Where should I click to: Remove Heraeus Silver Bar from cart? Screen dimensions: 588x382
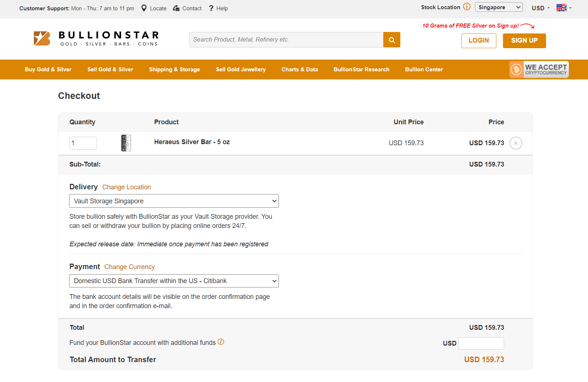coord(516,143)
